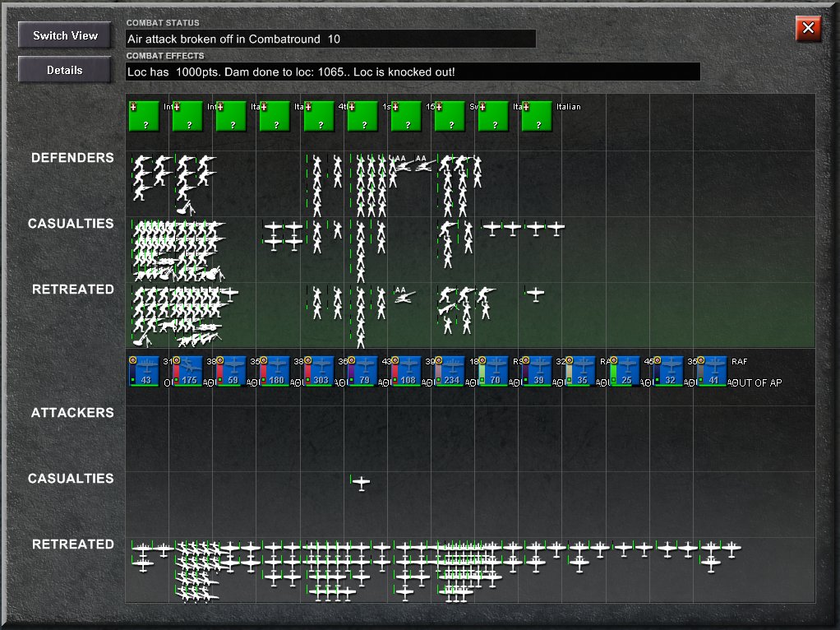Select the blue air unit counter 303
The height and width of the screenshot is (630, 840).
(319, 371)
